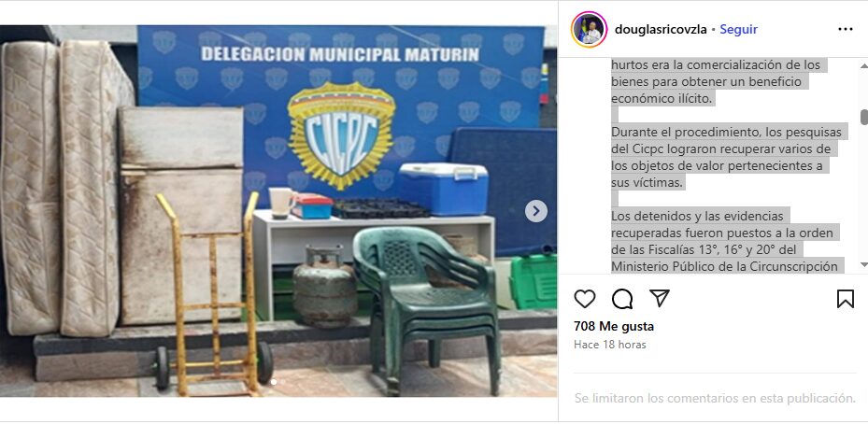Image resolution: width=868 pixels, height=424 pixels.
Task: Share post using paper plane icon
Action: tap(660, 298)
